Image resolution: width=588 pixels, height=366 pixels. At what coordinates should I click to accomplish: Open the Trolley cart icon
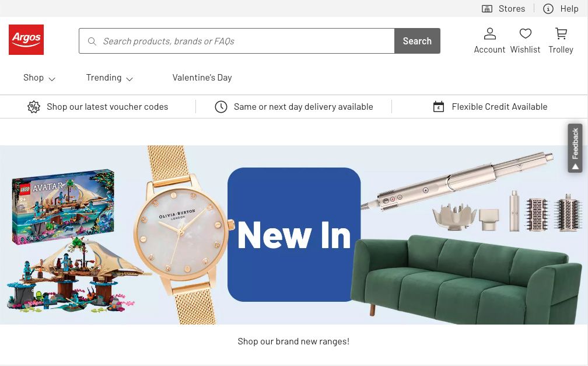[561, 34]
